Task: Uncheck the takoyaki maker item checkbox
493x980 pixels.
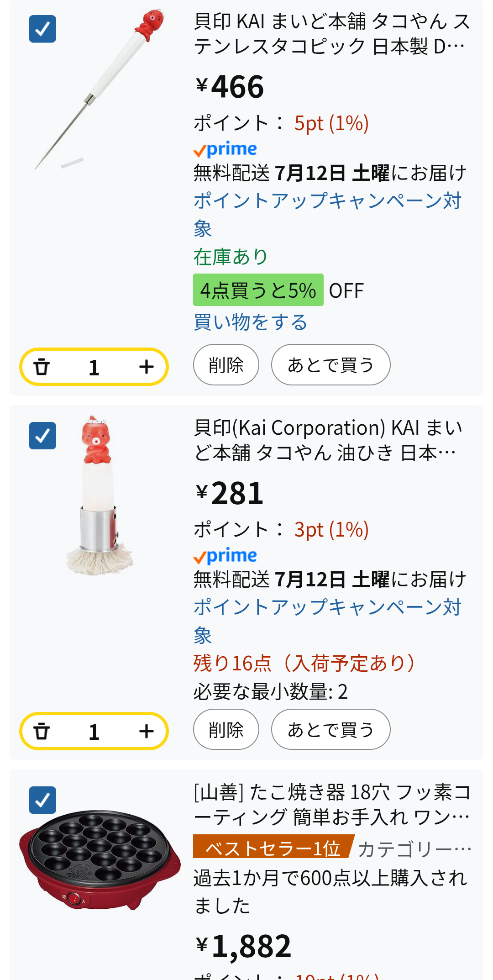Action: [x=42, y=800]
